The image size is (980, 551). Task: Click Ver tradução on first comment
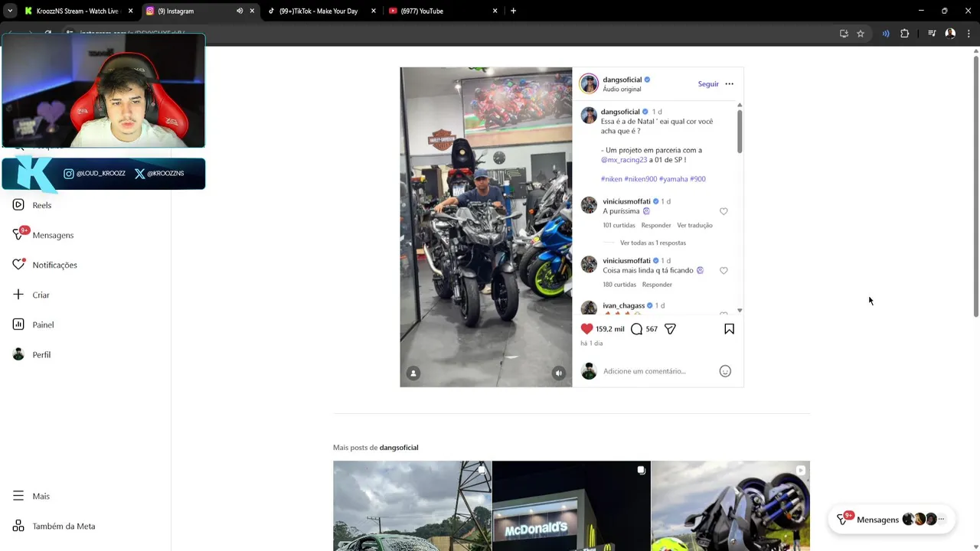pyautogui.click(x=694, y=226)
